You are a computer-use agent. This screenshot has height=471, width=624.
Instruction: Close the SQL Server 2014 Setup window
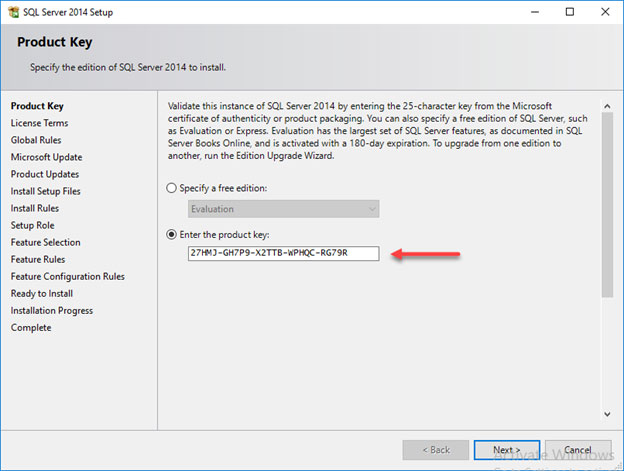click(605, 12)
